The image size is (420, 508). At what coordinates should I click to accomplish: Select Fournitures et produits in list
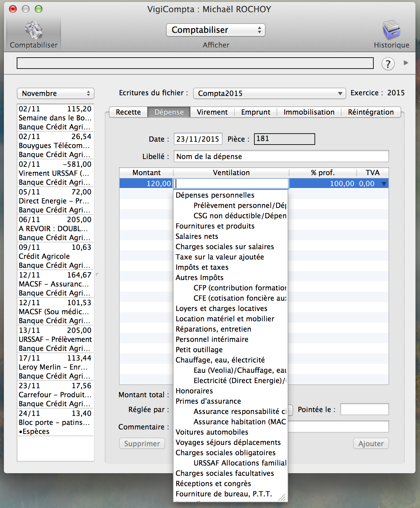(x=215, y=226)
